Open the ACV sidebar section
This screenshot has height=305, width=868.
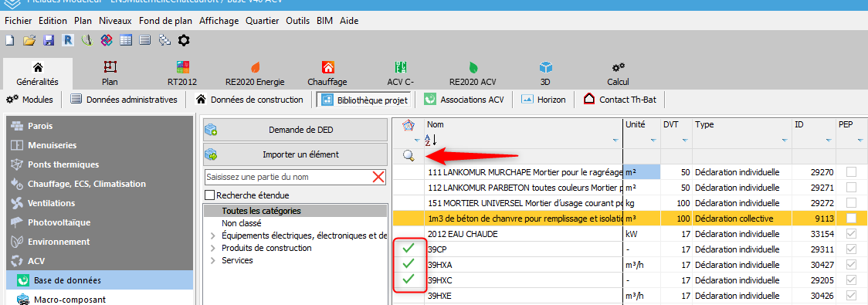point(100,261)
